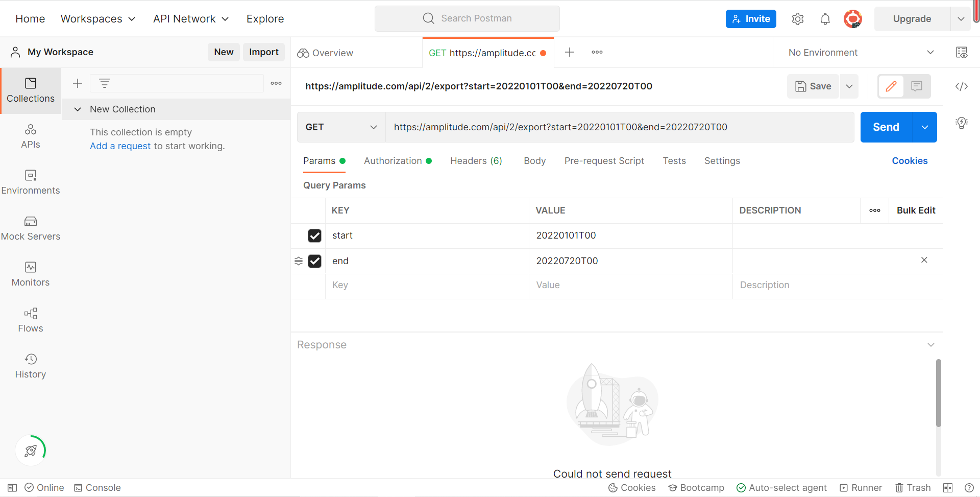Open the Pre-request Script tab
This screenshot has width=980, height=497.
click(604, 161)
